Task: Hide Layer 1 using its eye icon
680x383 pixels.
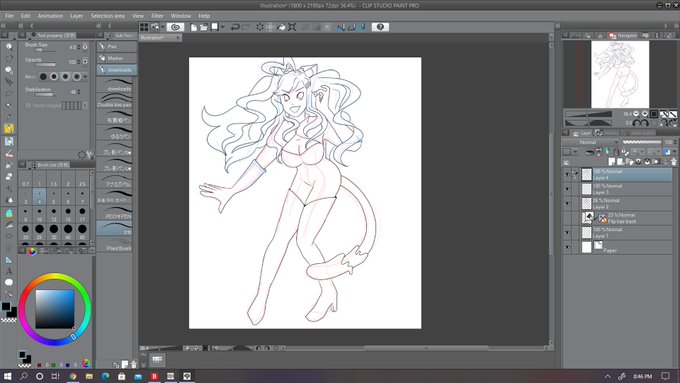Action: [567, 232]
